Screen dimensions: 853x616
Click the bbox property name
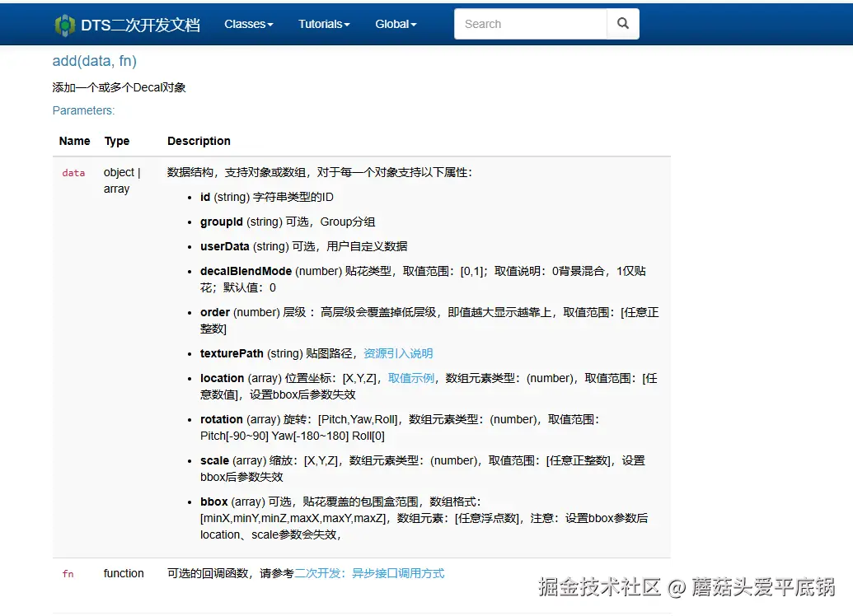click(x=213, y=502)
